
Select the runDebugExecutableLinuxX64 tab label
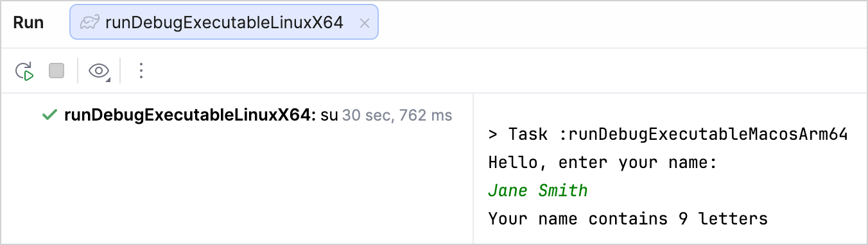[224, 23]
